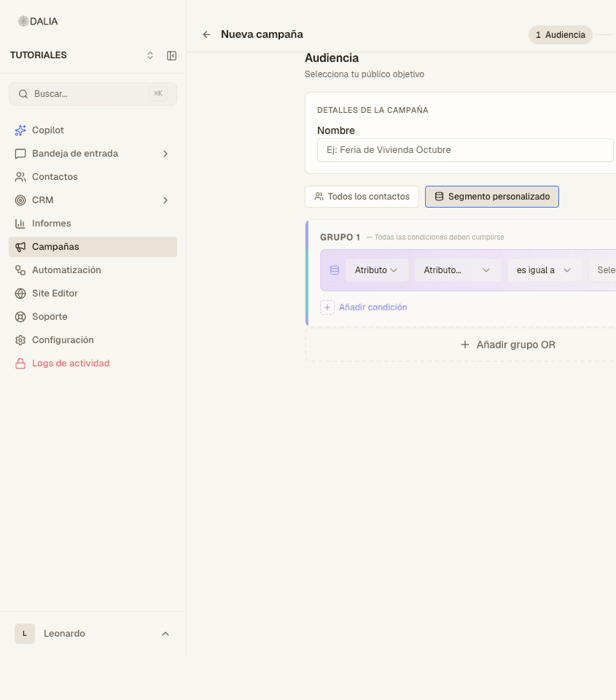The image size is (616, 700).
Task: Open Logs de actividad
Action: [93, 363]
